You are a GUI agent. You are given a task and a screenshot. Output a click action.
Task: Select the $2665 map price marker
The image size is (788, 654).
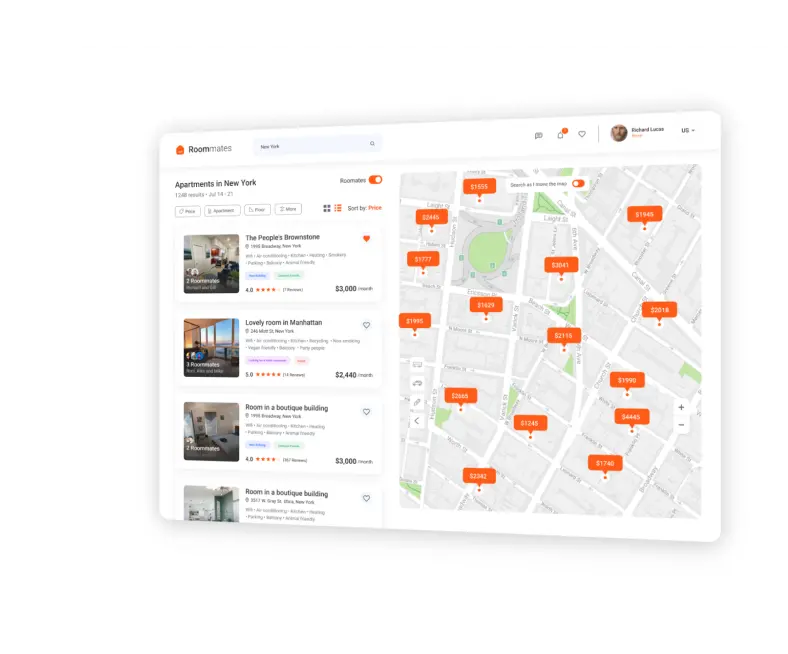coord(460,396)
